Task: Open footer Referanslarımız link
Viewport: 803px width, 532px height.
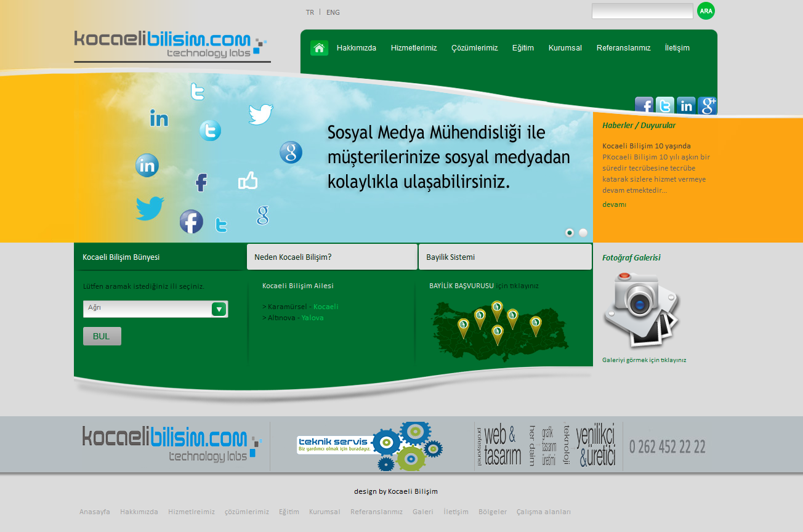Action: 376,512
